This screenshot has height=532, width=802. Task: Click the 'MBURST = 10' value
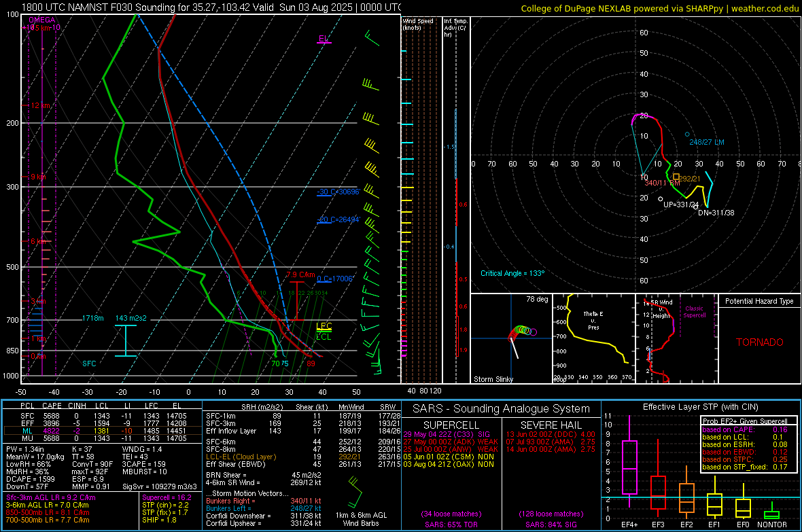[145, 472]
